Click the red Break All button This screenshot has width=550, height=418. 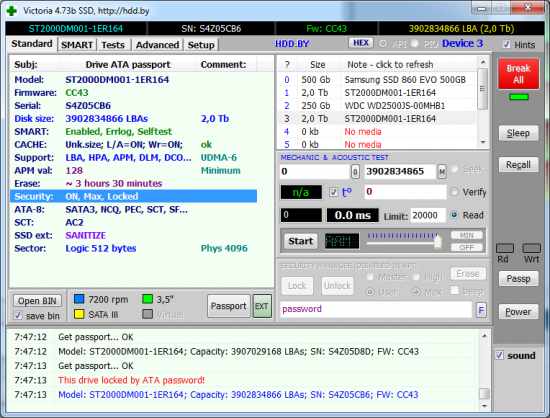pyautogui.click(x=518, y=74)
